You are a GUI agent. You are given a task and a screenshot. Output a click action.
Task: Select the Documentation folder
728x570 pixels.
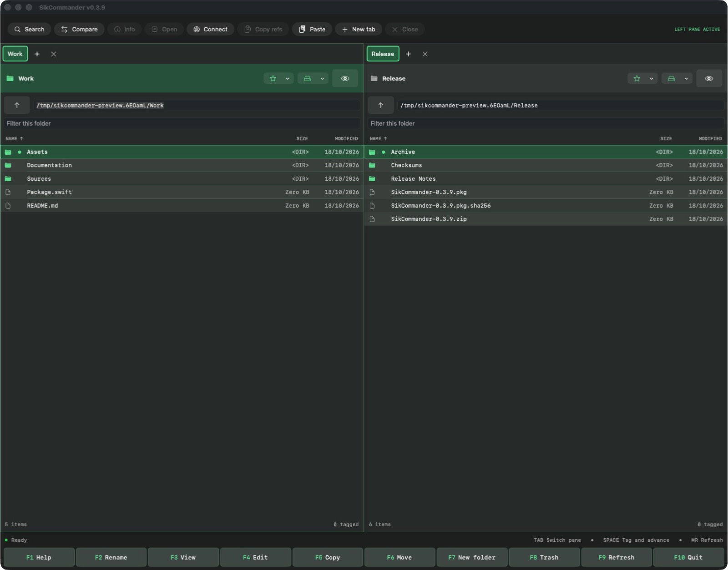pyautogui.click(x=182, y=165)
